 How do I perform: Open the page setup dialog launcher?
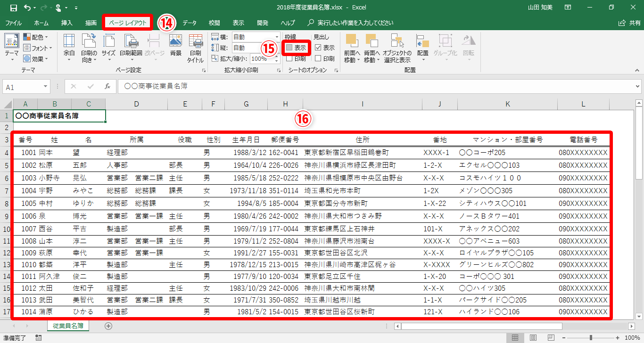204,70
